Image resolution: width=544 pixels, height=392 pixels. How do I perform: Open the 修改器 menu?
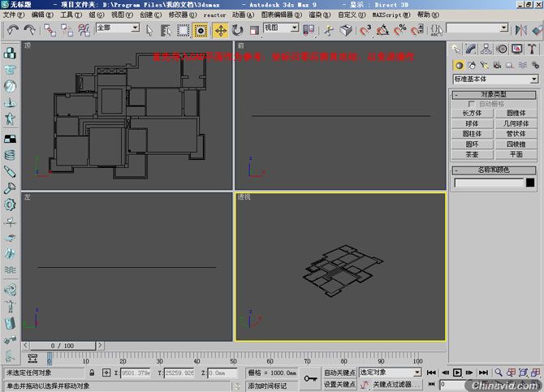click(x=183, y=15)
